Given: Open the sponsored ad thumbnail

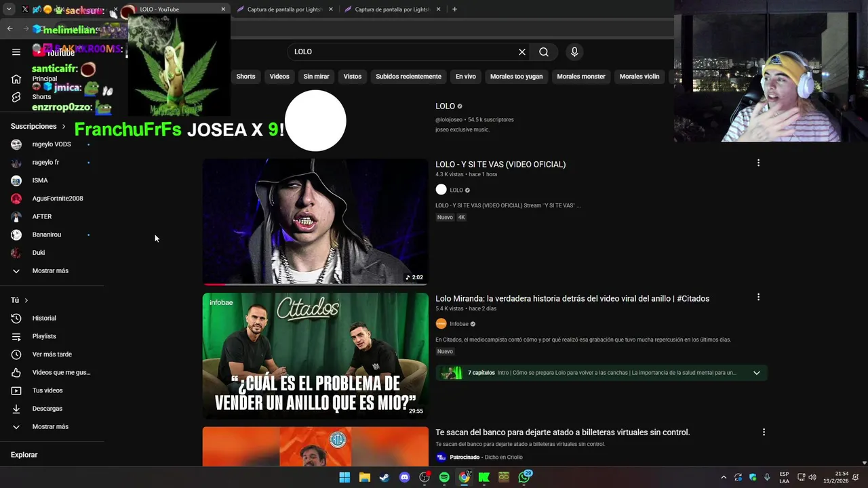Looking at the screenshot, I should 315,446.
